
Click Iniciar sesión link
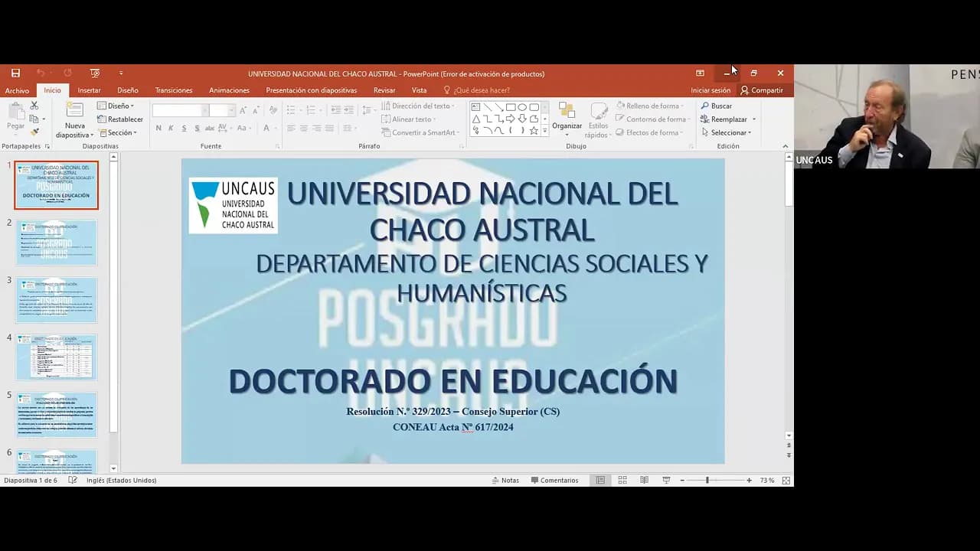pyautogui.click(x=710, y=90)
